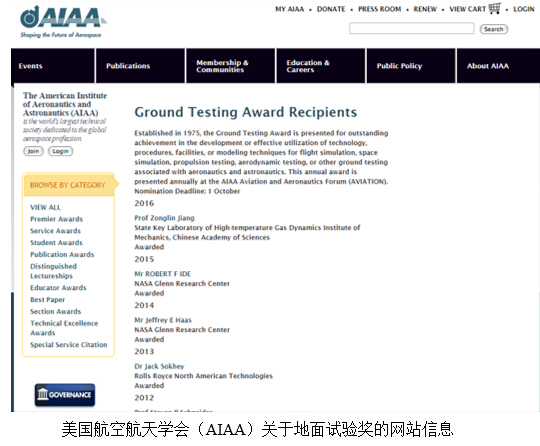540x446 pixels.
Task: Click the Search button
Action: [494, 29]
